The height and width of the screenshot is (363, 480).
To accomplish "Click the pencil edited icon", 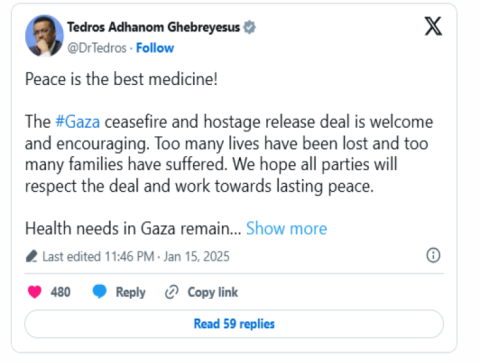I will click(x=32, y=256).
